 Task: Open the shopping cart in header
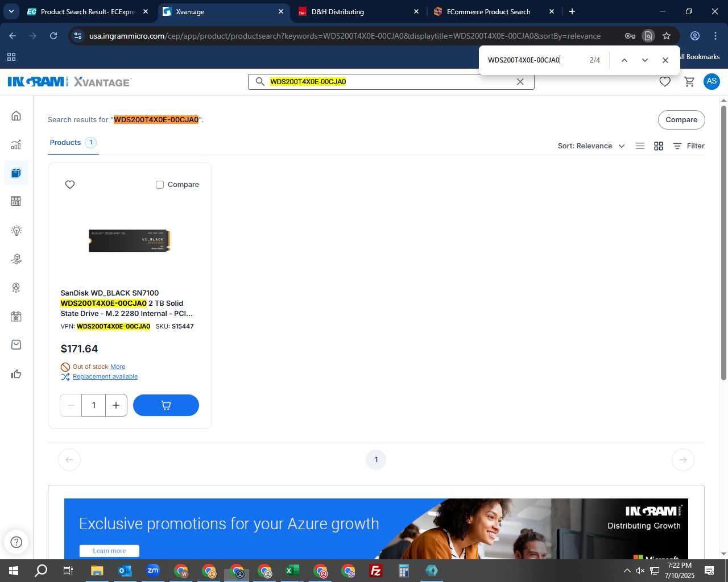pyautogui.click(x=689, y=82)
